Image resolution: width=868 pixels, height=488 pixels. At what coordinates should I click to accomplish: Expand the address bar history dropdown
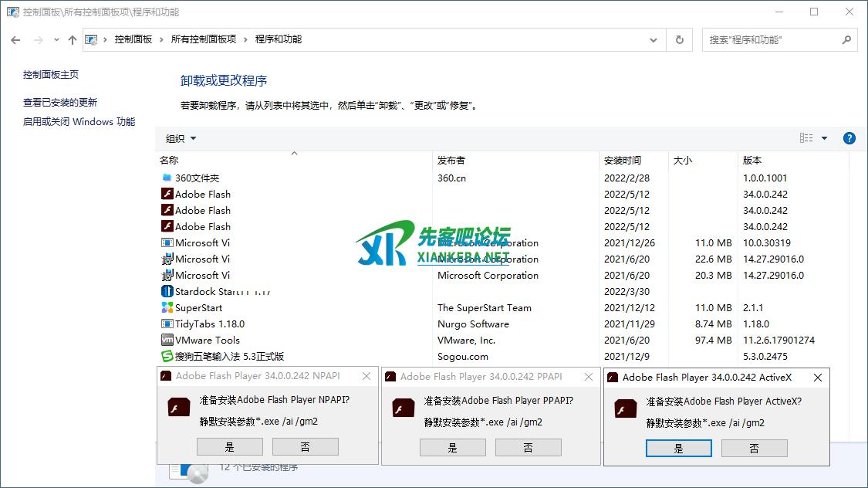654,40
